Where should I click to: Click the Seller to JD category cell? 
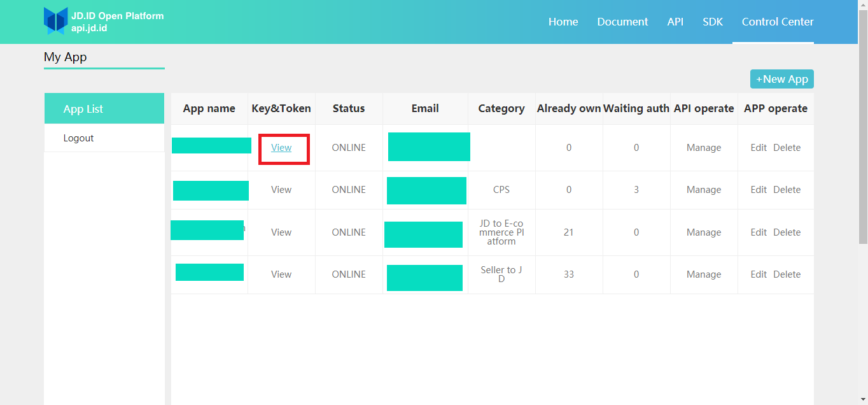coord(501,274)
